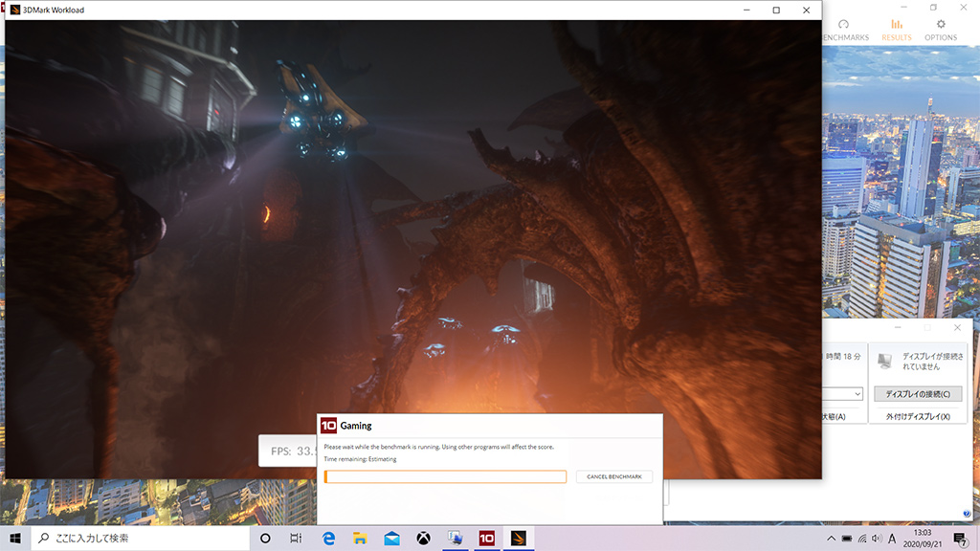The height and width of the screenshot is (551, 980).
Task: Click the search magnifier icon on the taskbar
Action: pos(43,538)
